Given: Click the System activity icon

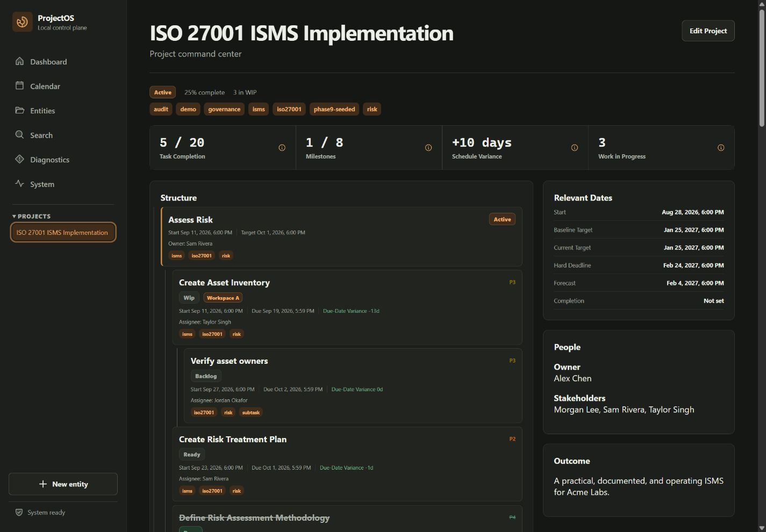Looking at the screenshot, I should [20, 184].
